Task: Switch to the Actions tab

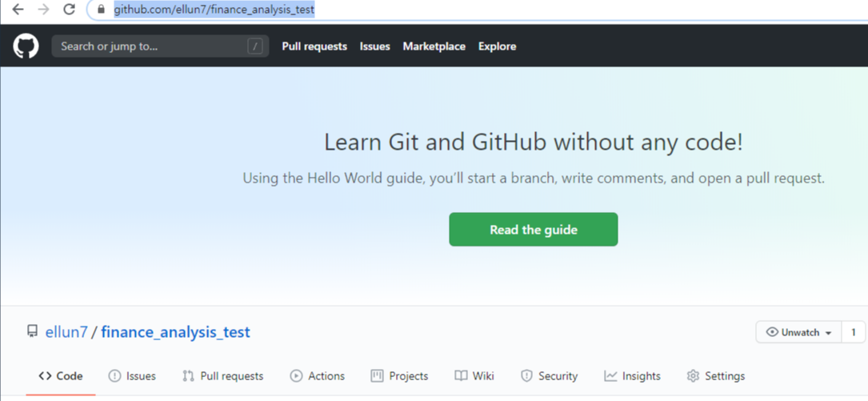Action: click(317, 376)
